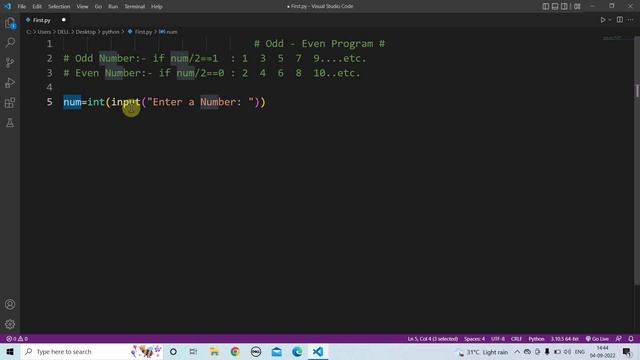Click the Go Live server button
The height and width of the screenshot is (360, 640).
point(597,339)
